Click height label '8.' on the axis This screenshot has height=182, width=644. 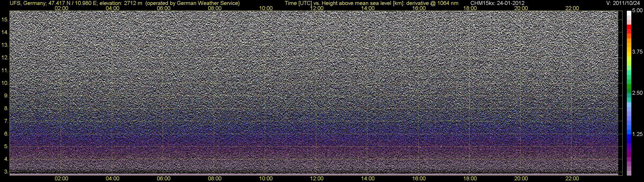[6, 109]
